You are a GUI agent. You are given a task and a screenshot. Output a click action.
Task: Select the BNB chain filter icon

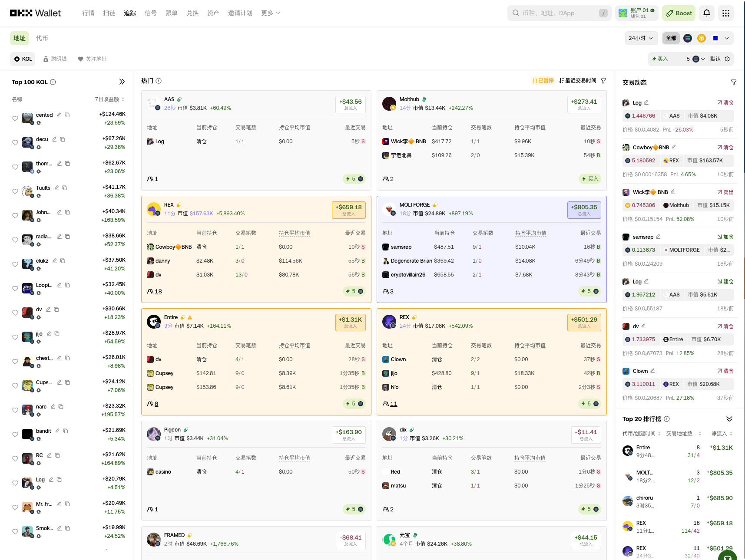coord(701,38)
